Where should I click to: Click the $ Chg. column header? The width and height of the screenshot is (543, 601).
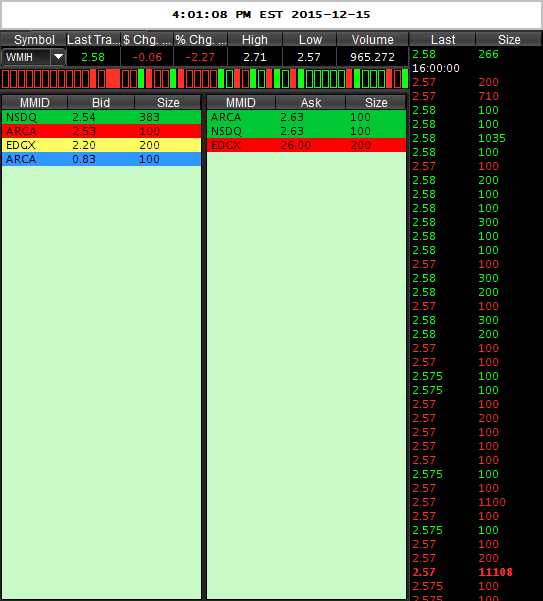(147, 39)
